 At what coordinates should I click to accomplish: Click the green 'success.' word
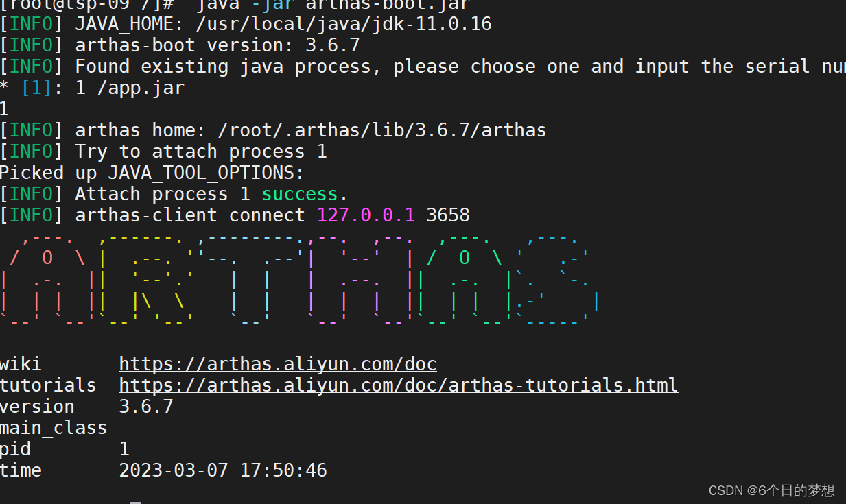click(x=300, y=195)
